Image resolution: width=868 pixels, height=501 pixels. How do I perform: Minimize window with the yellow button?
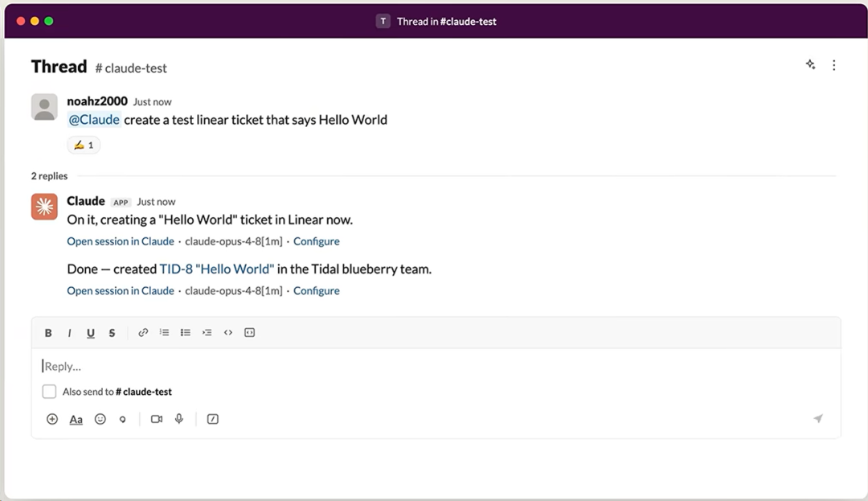35,21
